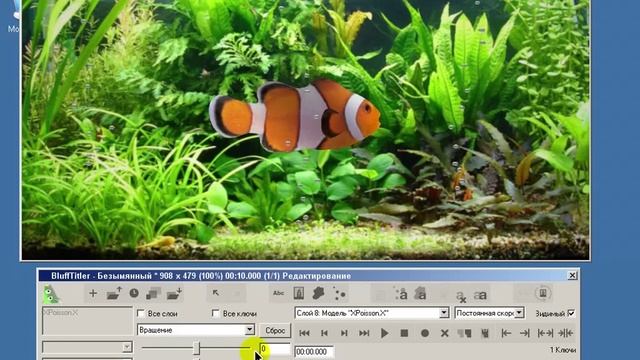This screenshot has width=640, height=360.
Task: Click the clownfish in the preview
Action: [295, 116]
